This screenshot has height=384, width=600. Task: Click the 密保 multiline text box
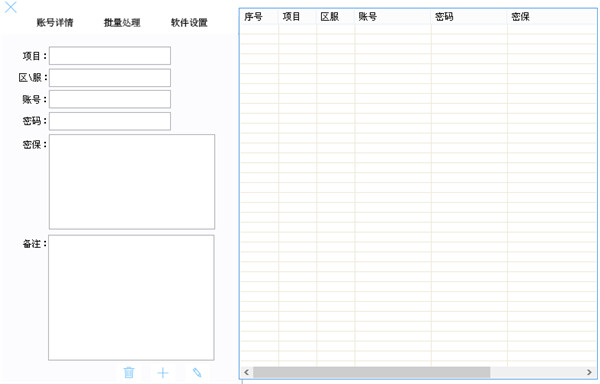click(x=132, y=182)
